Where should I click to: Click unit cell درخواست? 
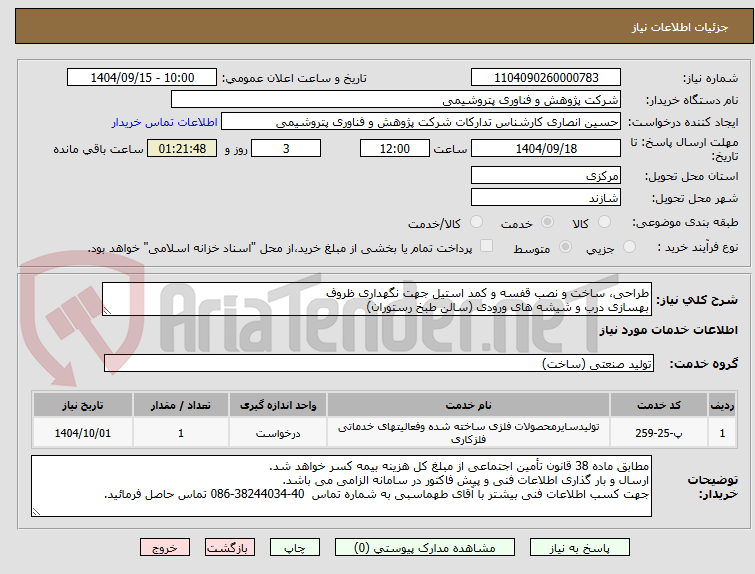click(278, 433)
